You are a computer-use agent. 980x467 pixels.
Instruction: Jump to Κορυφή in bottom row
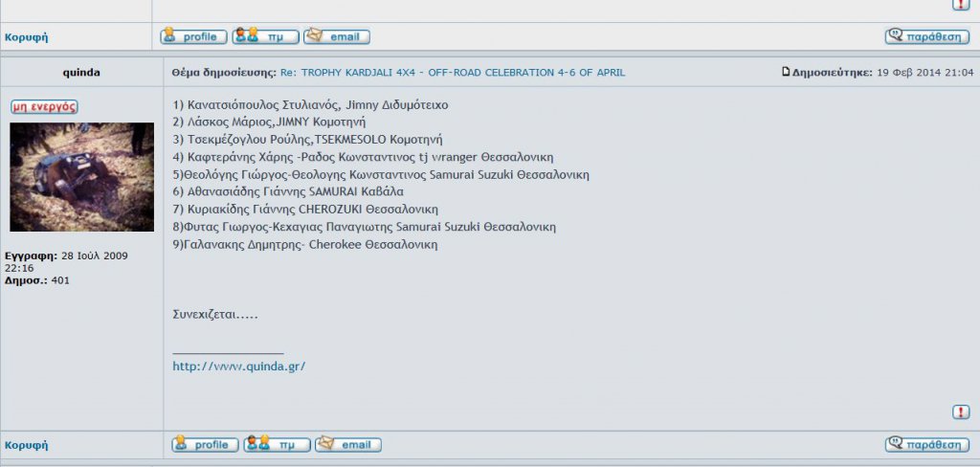point(26,445)
